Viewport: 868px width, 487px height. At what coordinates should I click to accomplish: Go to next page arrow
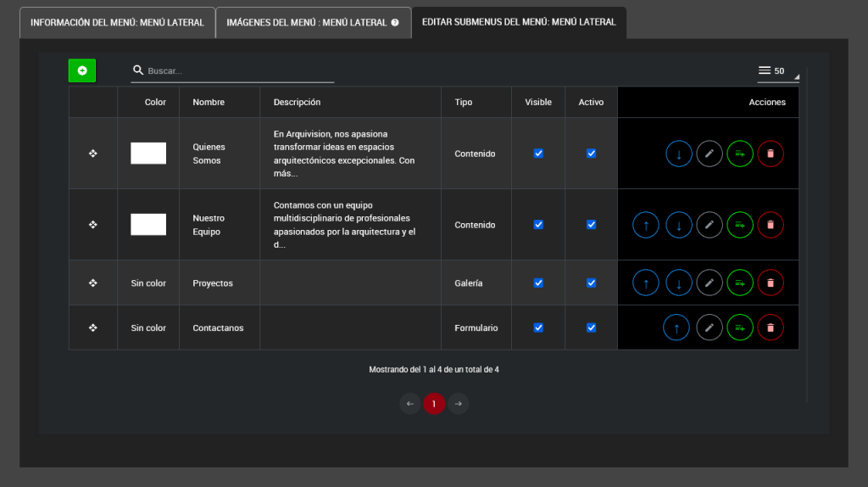tap(458, 404)
